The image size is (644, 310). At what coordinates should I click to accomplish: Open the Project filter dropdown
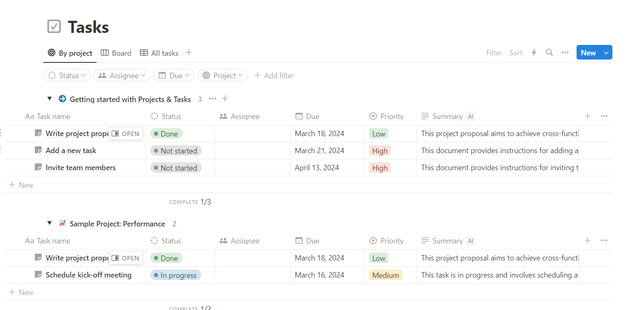(223, 75)
